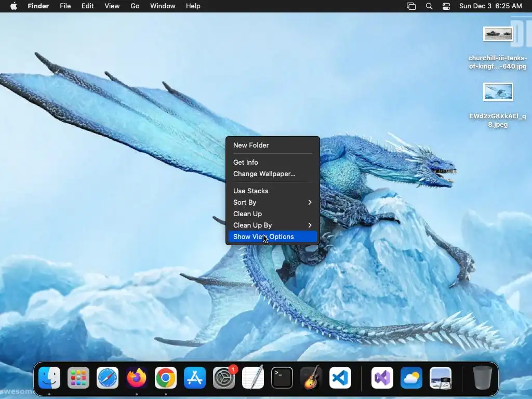Open the Preview app in Dock
Screen dimensions: 532x399
click(441, 378)
